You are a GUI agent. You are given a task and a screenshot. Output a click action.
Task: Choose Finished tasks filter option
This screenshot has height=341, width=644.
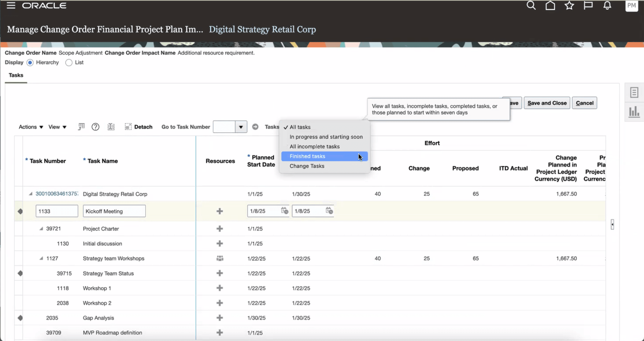point(307,156)
